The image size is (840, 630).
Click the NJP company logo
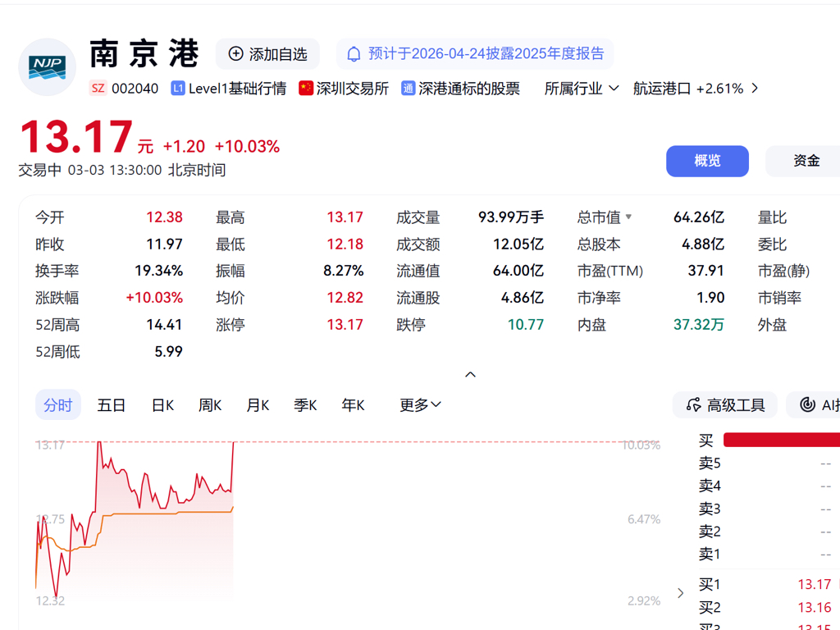47,67
